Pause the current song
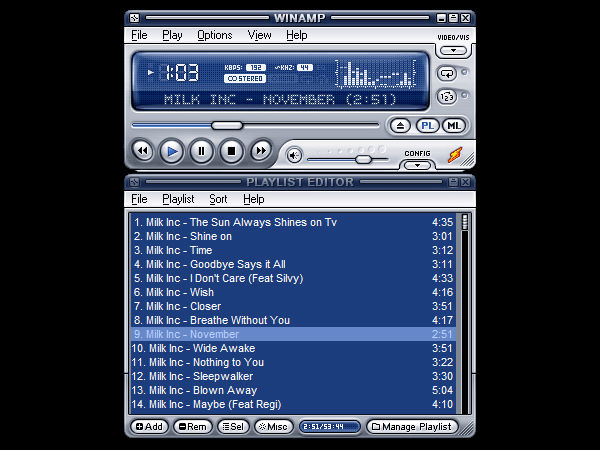 [201, 151]
